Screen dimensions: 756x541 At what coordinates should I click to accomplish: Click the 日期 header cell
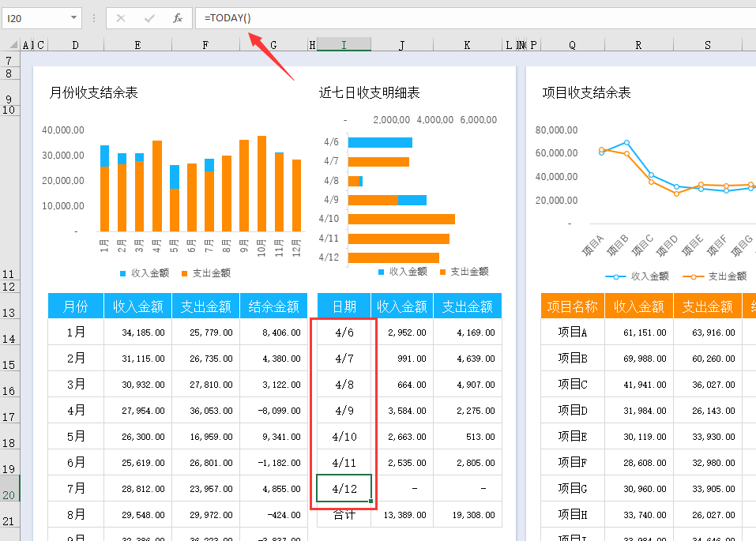pyautogui.click(x=344, y=306)
